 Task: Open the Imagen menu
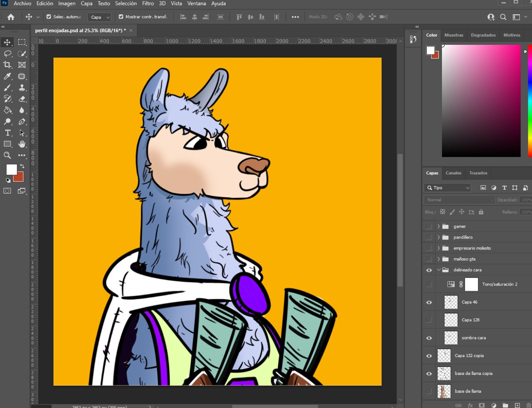click(x=67, y=4)
